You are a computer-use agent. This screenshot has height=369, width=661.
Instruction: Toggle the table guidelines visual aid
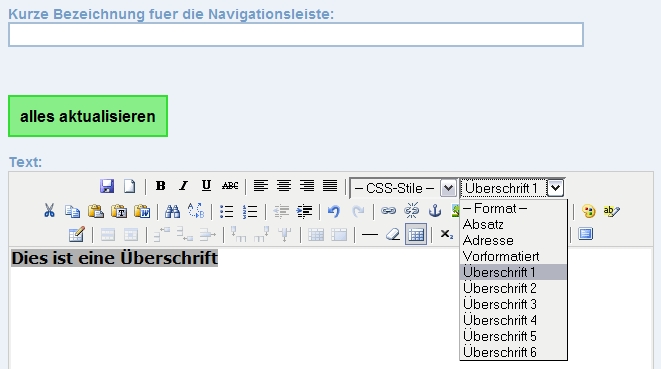point(416,234)
